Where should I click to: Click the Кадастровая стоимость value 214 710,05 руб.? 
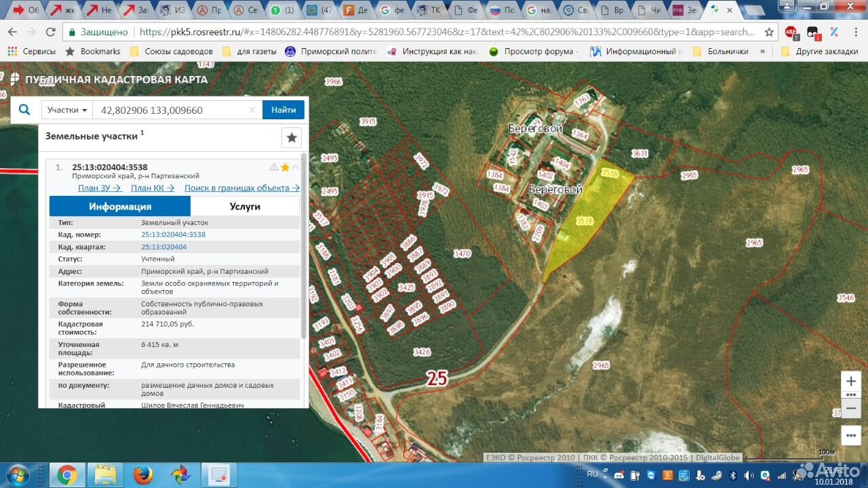167,324
